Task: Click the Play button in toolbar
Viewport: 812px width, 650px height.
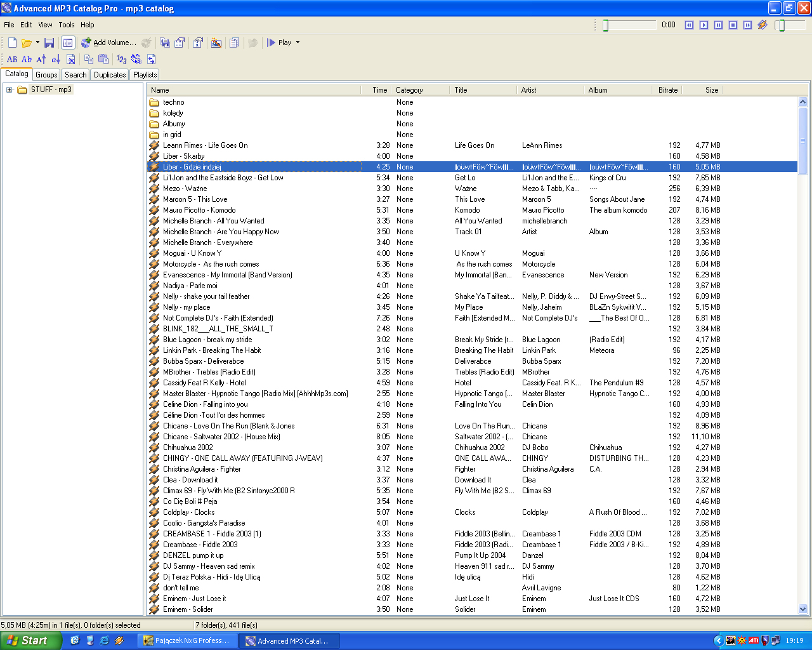Action: click(x=279, y=43)
